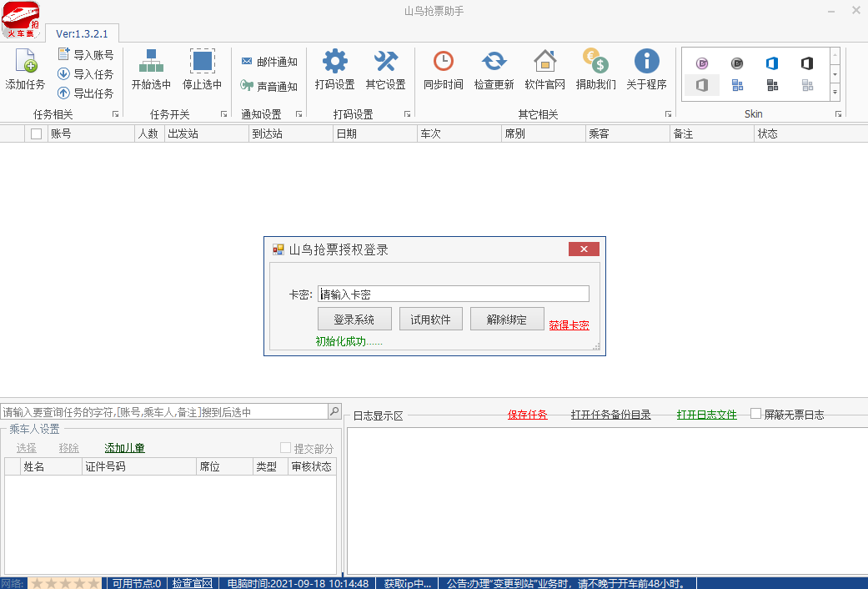This screenshot has width=868, height=589.
Task: Select the gray Office skin icon
Action: click(702, 85)
